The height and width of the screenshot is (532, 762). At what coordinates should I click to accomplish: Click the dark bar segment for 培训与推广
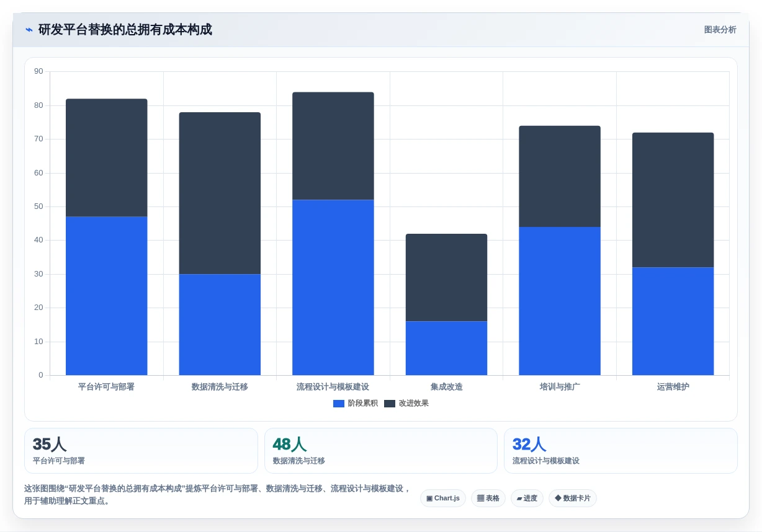coord(560,176)
